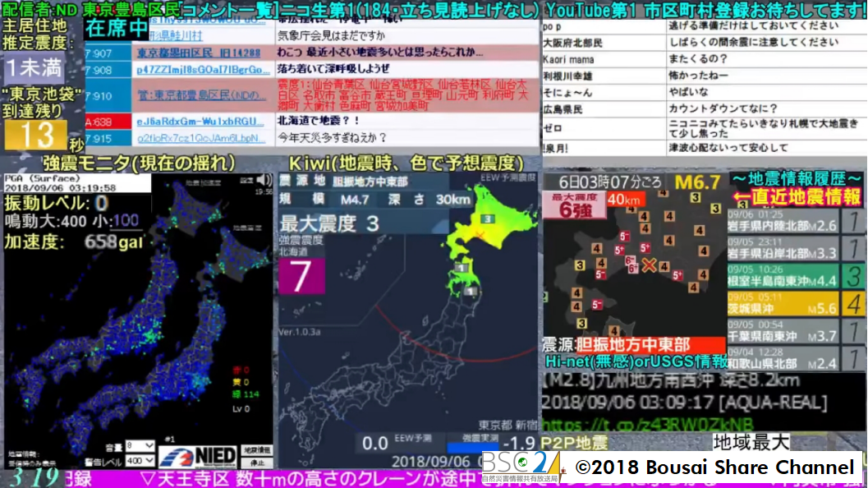Click the 加速度 658gal readout

74,242
